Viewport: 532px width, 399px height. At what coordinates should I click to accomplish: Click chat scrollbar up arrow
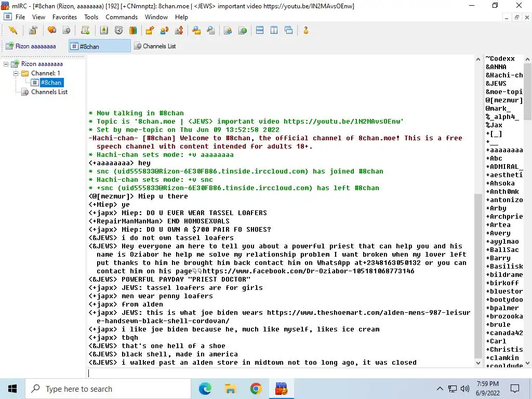pos(478,59)
